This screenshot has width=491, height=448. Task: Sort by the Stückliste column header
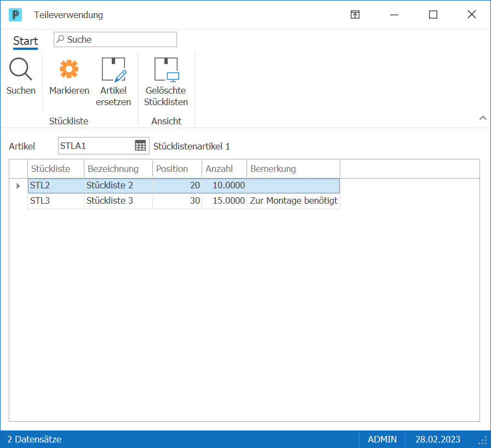(x=56, y=169)
